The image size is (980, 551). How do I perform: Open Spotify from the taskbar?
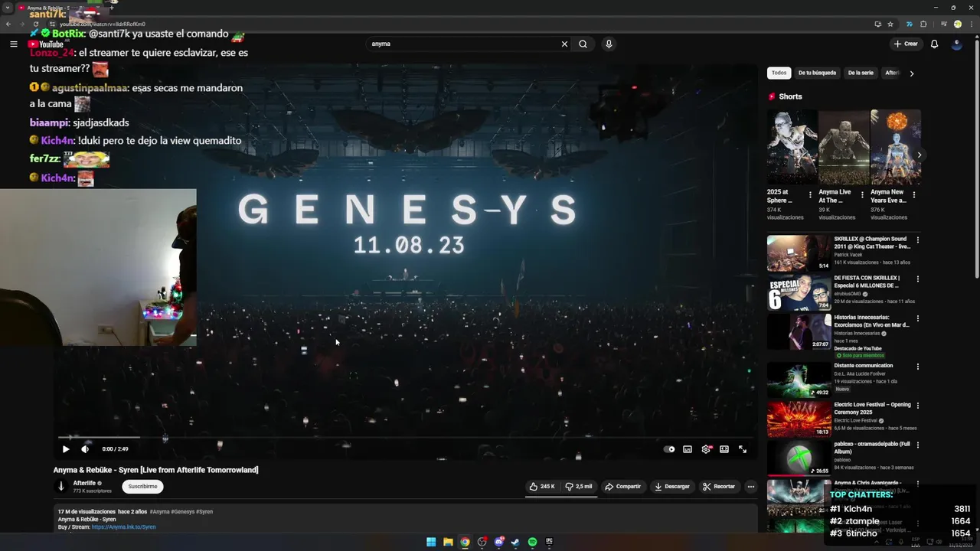(x=532, y=542)
